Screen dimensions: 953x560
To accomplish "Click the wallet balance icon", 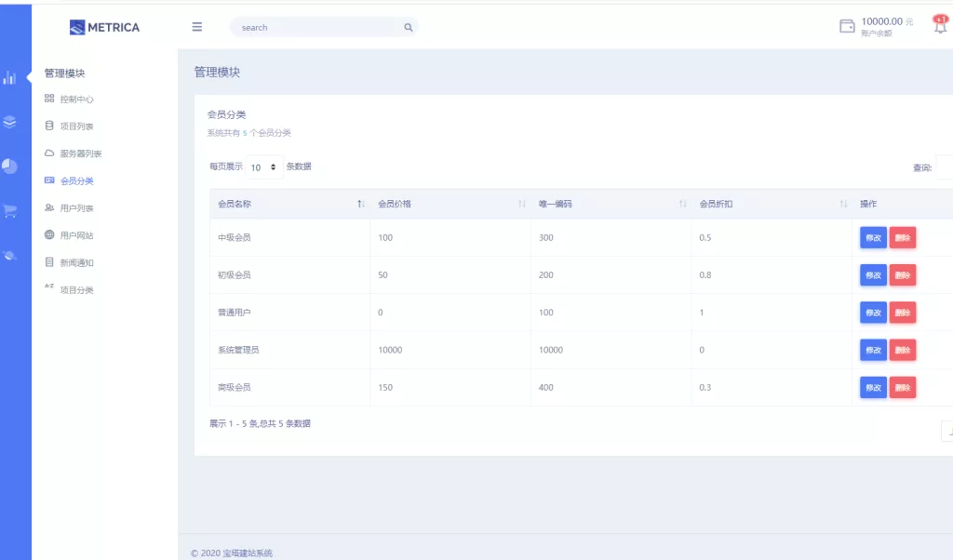I will click(847, 26).
